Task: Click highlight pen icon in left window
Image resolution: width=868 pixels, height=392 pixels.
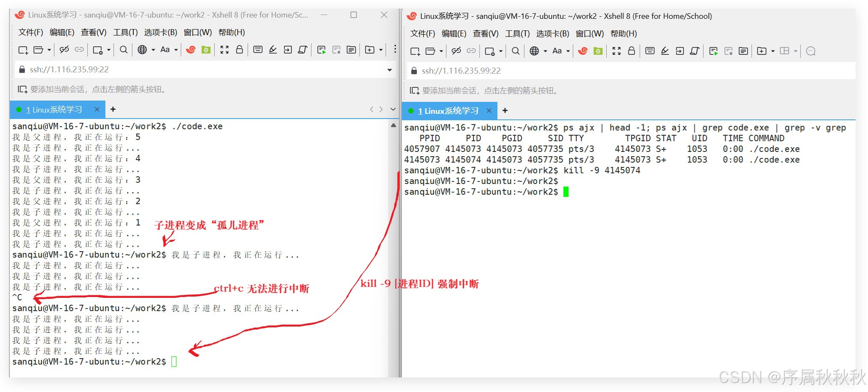Action: [x=273, y=50]
